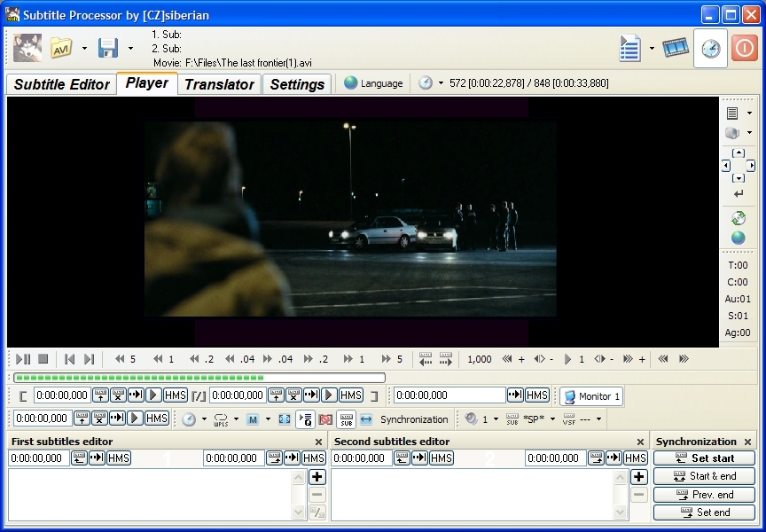Expand the text lines dropdown beside video
Screen dimensions: 766x532
click(x=749, y=113)
